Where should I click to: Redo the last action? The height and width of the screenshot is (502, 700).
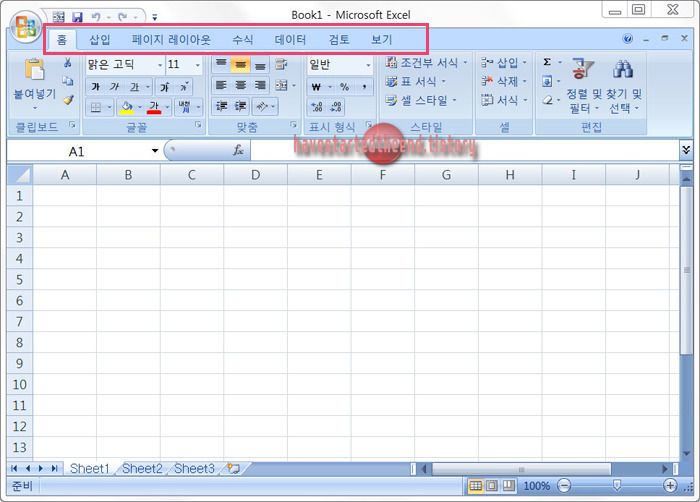tap(122, 17)
